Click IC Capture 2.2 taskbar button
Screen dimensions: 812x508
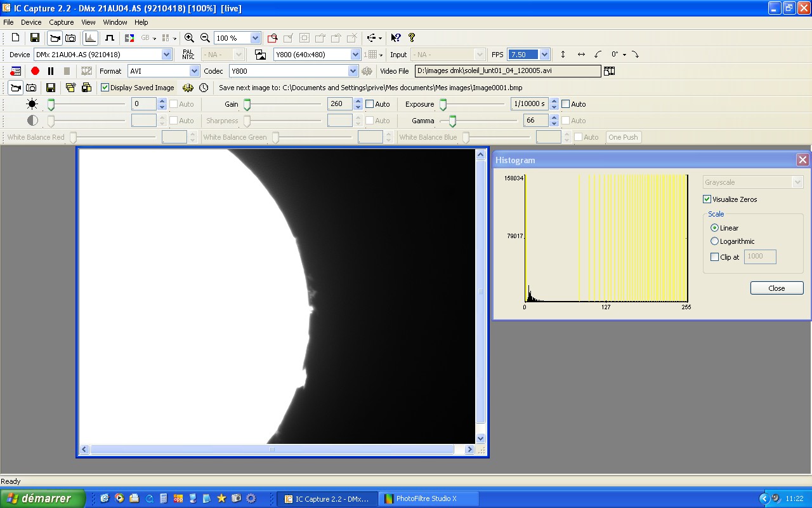pos(328,498)
